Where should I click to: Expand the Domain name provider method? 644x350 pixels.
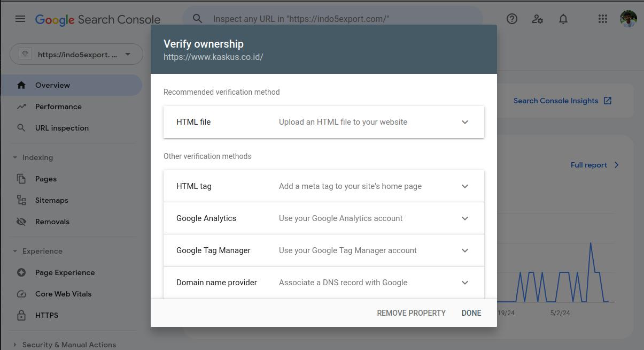(x=324, y=283)
